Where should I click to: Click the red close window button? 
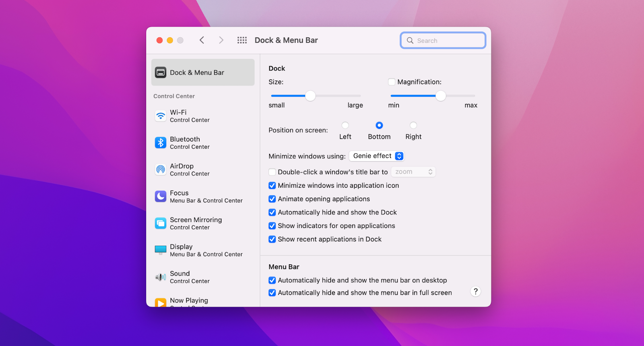point(159,40)
